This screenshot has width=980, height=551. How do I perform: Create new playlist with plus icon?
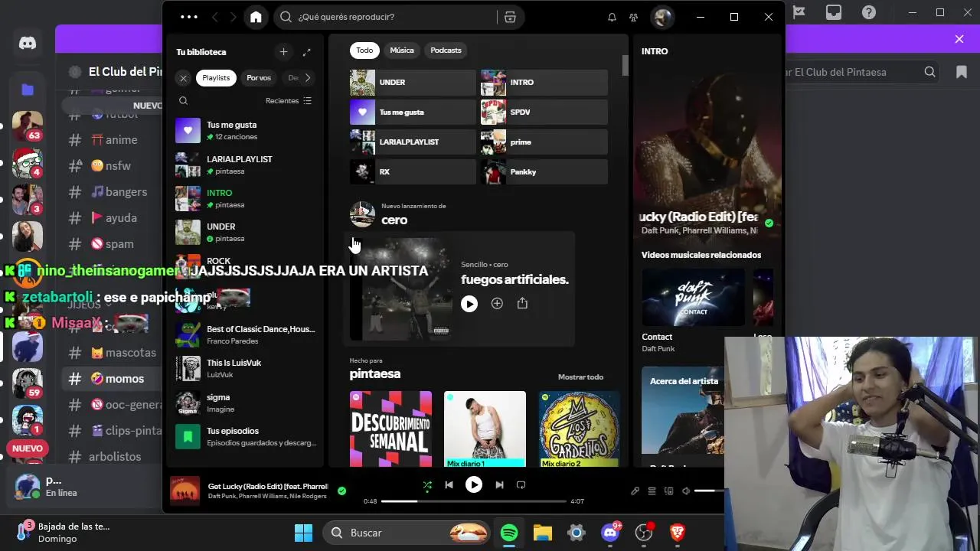tap(283, 52)
